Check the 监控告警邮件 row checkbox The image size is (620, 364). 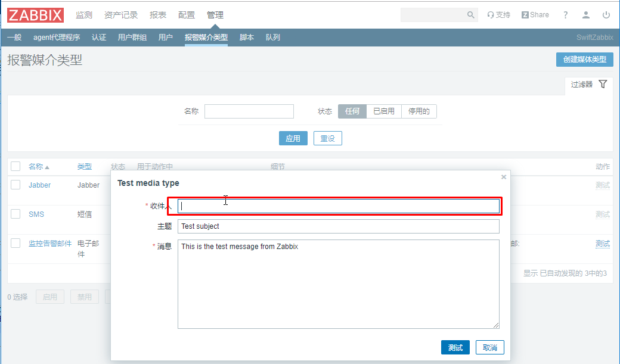point(15,242)
